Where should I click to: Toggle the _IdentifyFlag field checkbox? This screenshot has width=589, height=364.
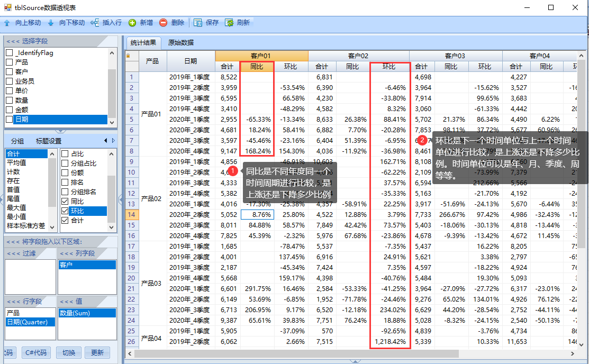pyautogui.click(x=10, y=52)
